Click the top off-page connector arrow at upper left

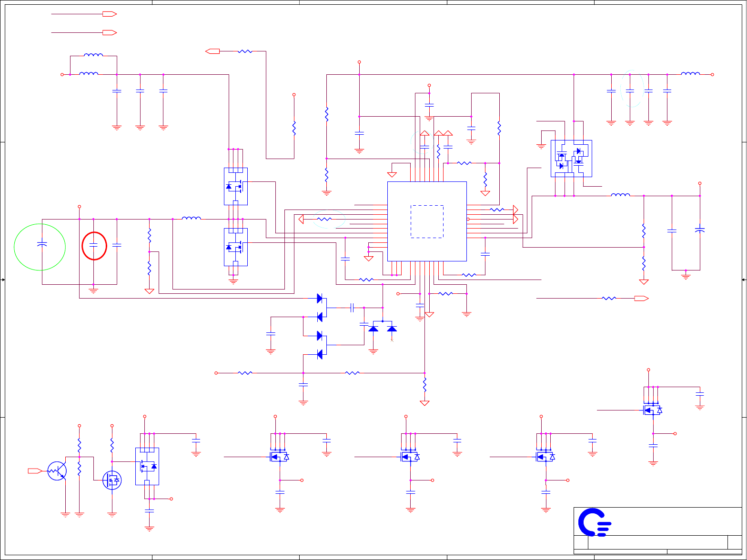point(110,14)
